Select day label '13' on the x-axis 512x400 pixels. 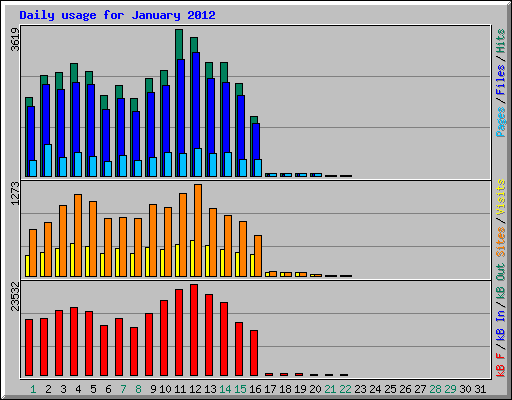[210, 389]
